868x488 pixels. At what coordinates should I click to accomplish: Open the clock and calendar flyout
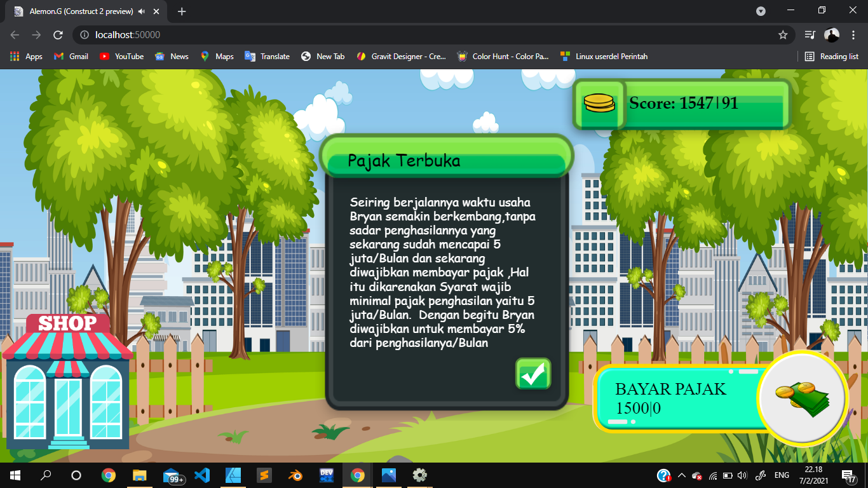point(813,475)
